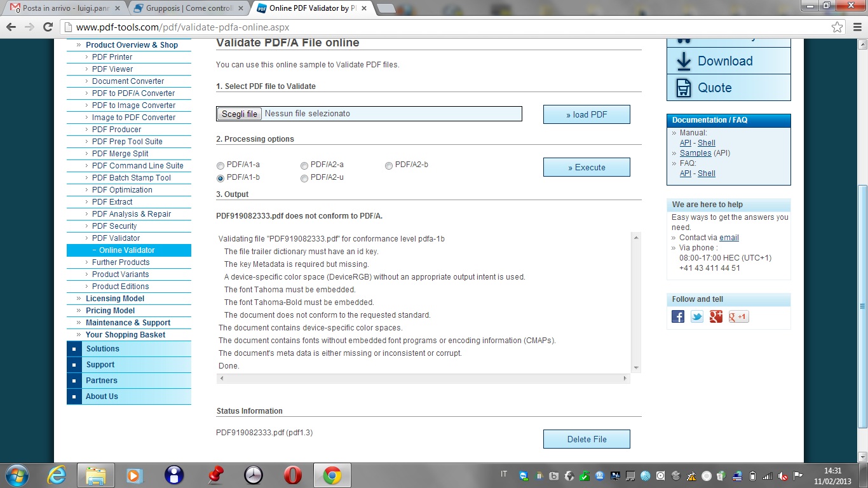Image resolution: width=868 pixels, height=488 pixels.
Task: Click the network signal tray icon
Action: pos(768,476)
